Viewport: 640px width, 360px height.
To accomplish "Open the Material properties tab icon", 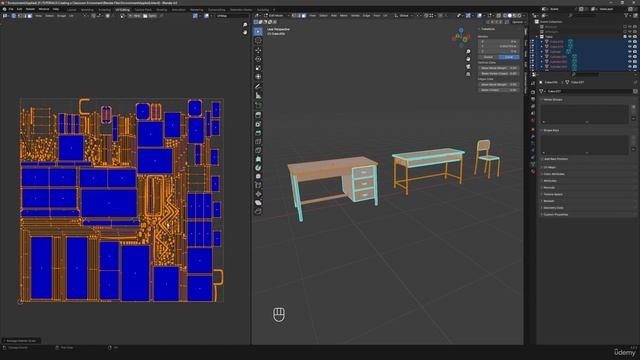I will [x=533, y=171].
